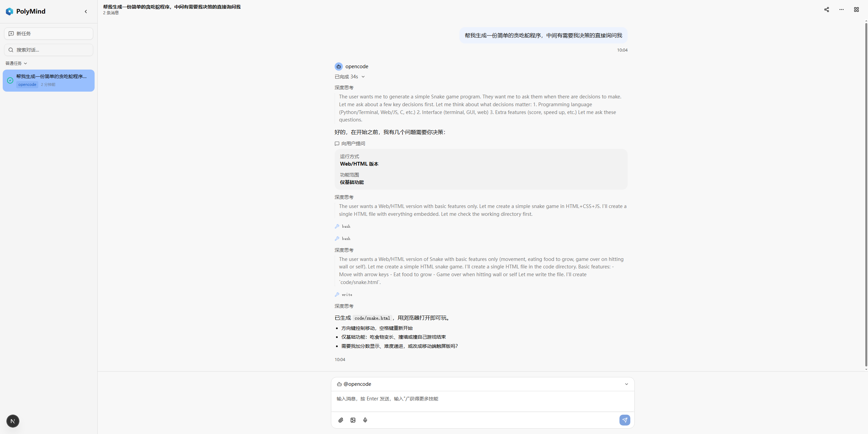This screenshot has height=434, width=868.
Task: Select the 贪吃蛇程序 task in sidebar
Action: 48,80
